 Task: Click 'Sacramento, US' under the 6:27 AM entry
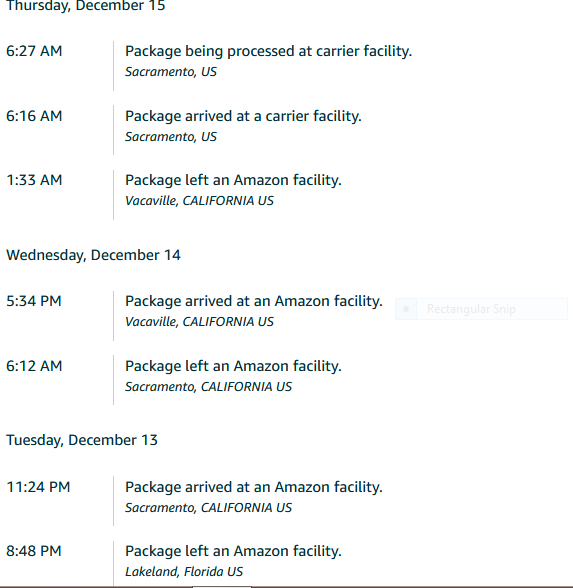point(171,72)
